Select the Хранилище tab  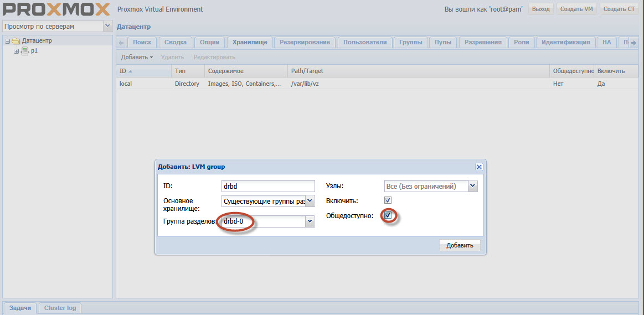[x=250, y=42]
